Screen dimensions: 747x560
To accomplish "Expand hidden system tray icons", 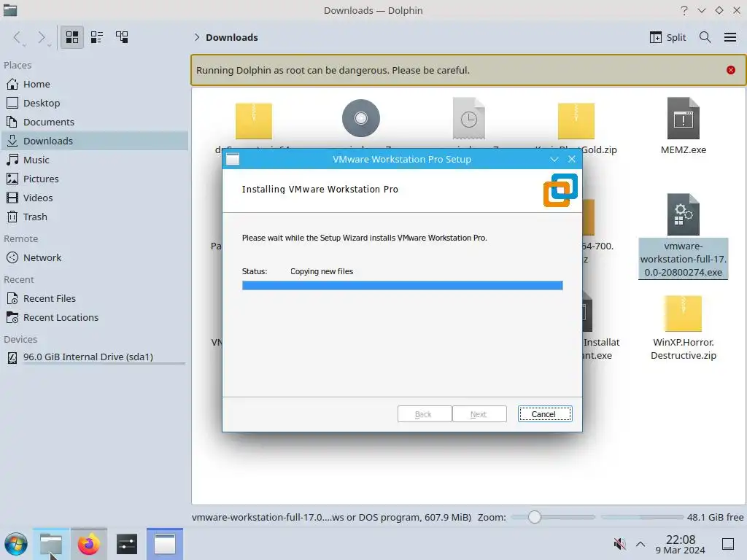I will (640, 544).
